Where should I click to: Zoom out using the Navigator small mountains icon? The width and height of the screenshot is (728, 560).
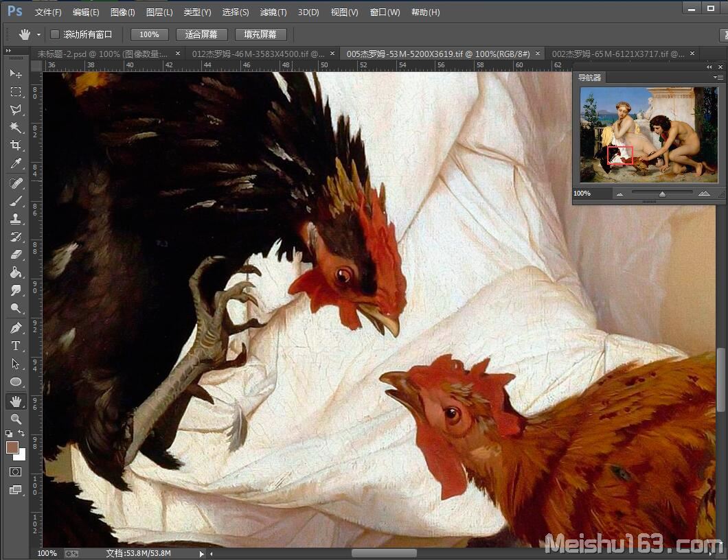(x=619, y=194)
